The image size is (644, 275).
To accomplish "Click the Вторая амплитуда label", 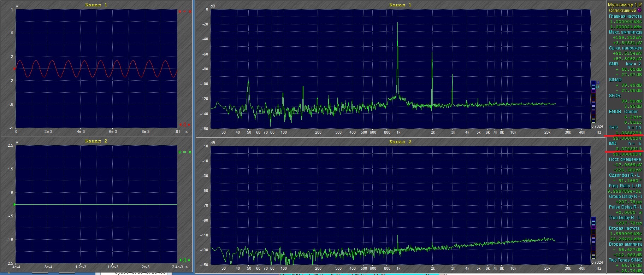I will tap(625, 244).
